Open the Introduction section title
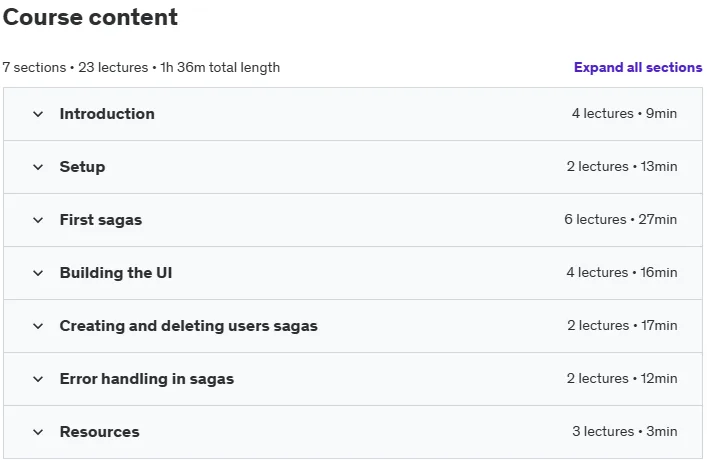 click(x=107, y=114)
